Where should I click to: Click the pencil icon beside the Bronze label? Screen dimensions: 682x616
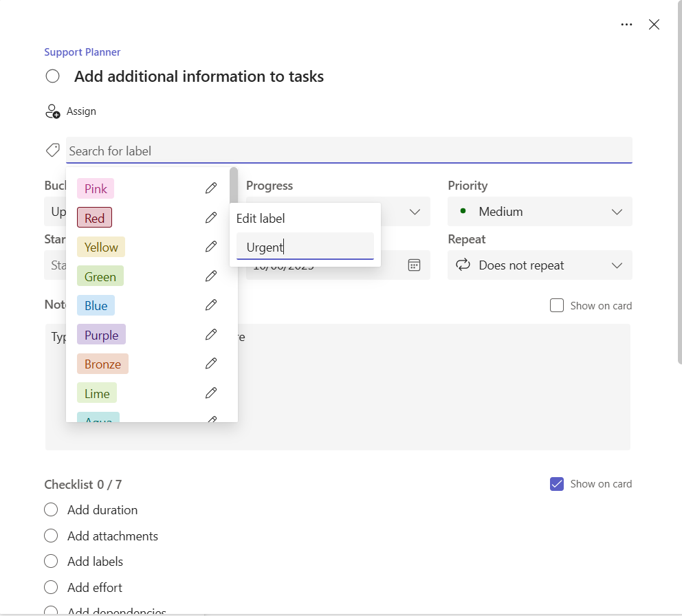[x=211, y=363]
